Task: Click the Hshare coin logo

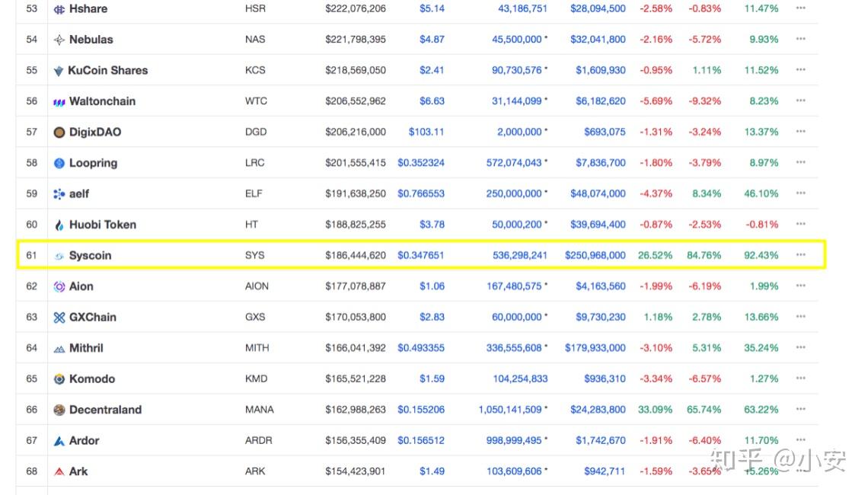Action: [x=59, y=9]
